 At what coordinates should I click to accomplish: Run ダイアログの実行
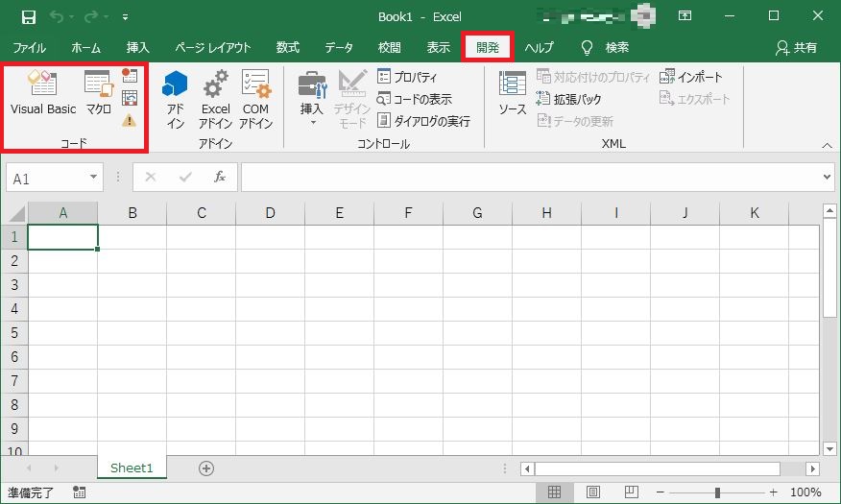(x=423, y=121)
